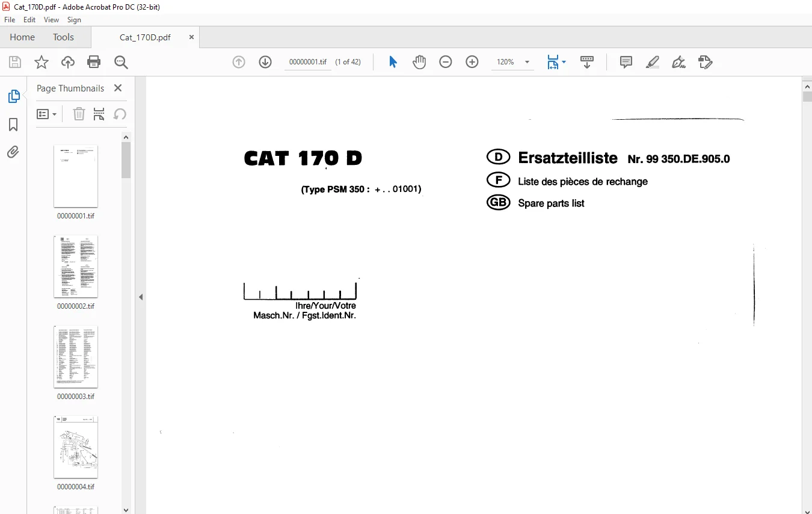Open the View menu
Screen dimensions: 812x514
click(x=51, y=20)
